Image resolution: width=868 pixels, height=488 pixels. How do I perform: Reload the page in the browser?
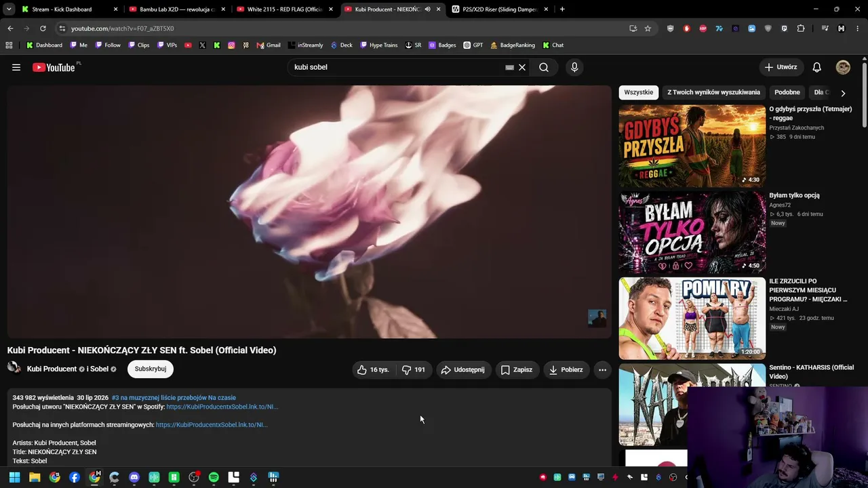(43, 28)
